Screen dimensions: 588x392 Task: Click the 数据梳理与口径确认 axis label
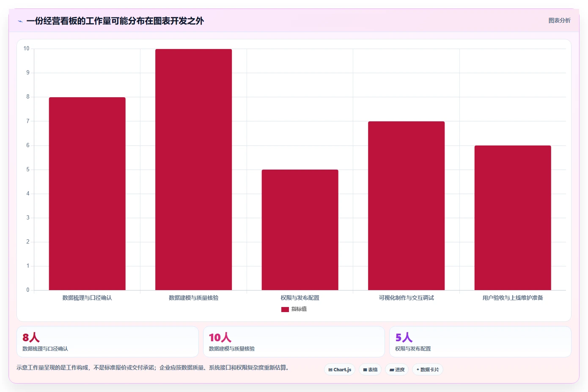point(87,298)
